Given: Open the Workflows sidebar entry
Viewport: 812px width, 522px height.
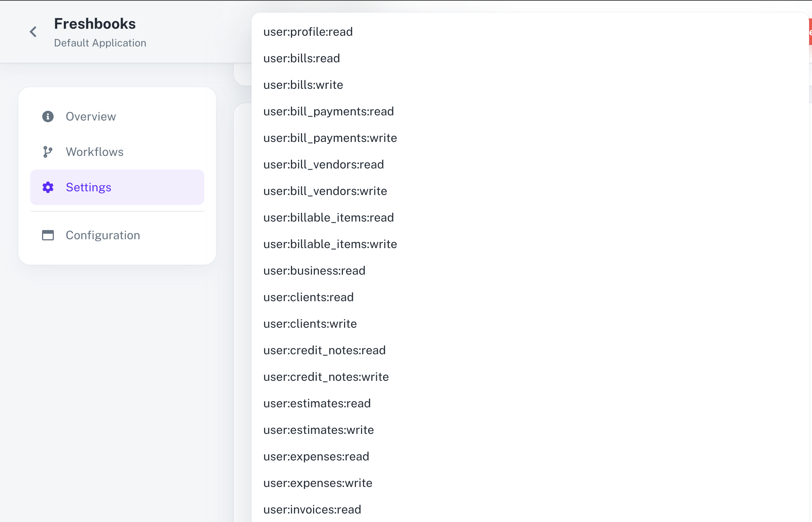Looking at the screenshot, I should pos(94,152).
